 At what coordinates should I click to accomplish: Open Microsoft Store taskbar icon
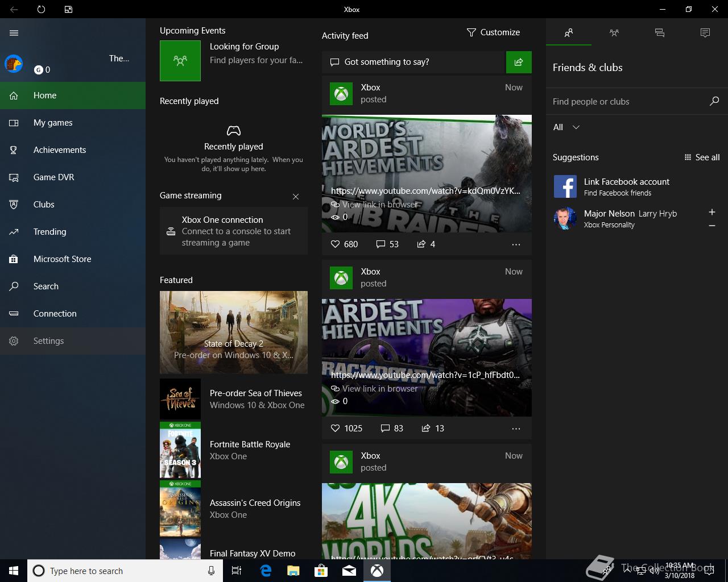tap(321, 571)
